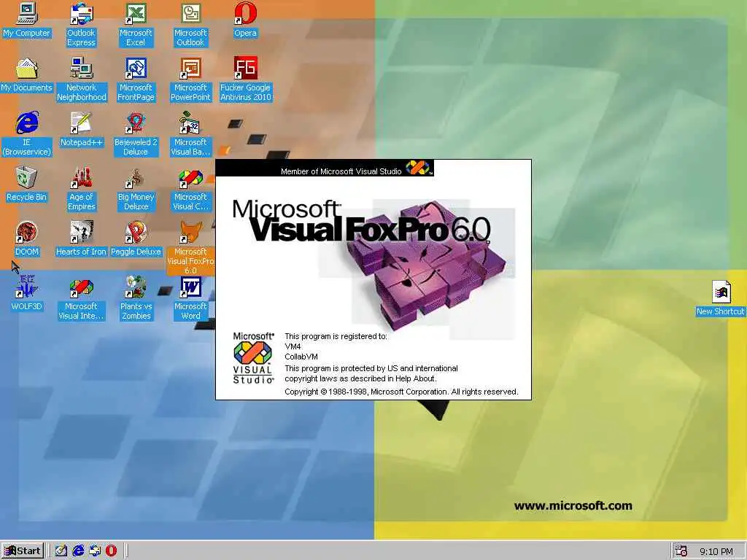
Task: Click the CollabVM registration text
Action: (x=301, y=357)
